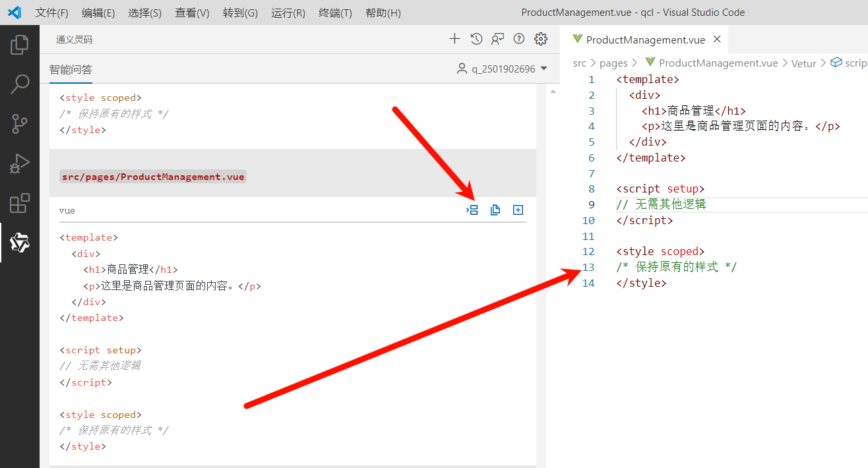Click the script breadcrumb segment
The image size is (868, 468).
pos(849,63)
